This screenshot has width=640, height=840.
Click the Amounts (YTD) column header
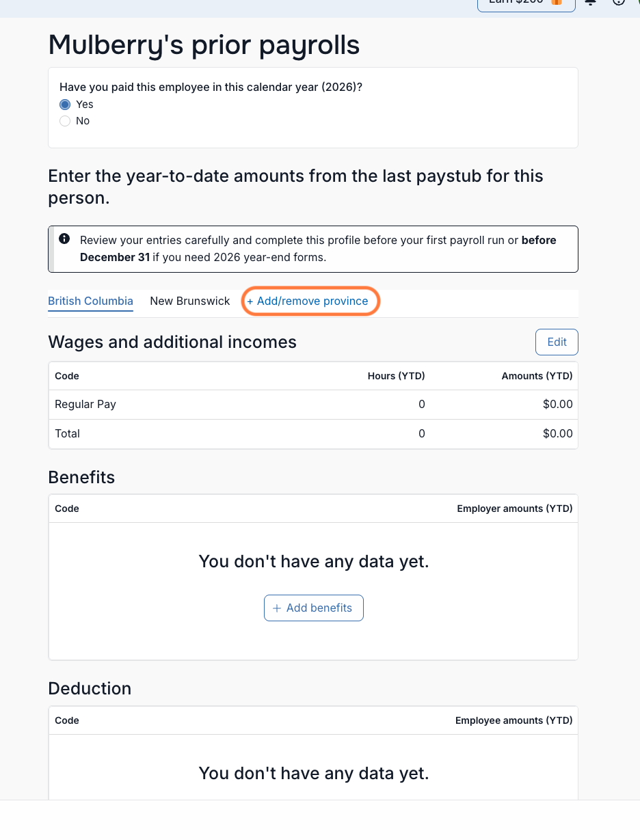click(537, 376)
